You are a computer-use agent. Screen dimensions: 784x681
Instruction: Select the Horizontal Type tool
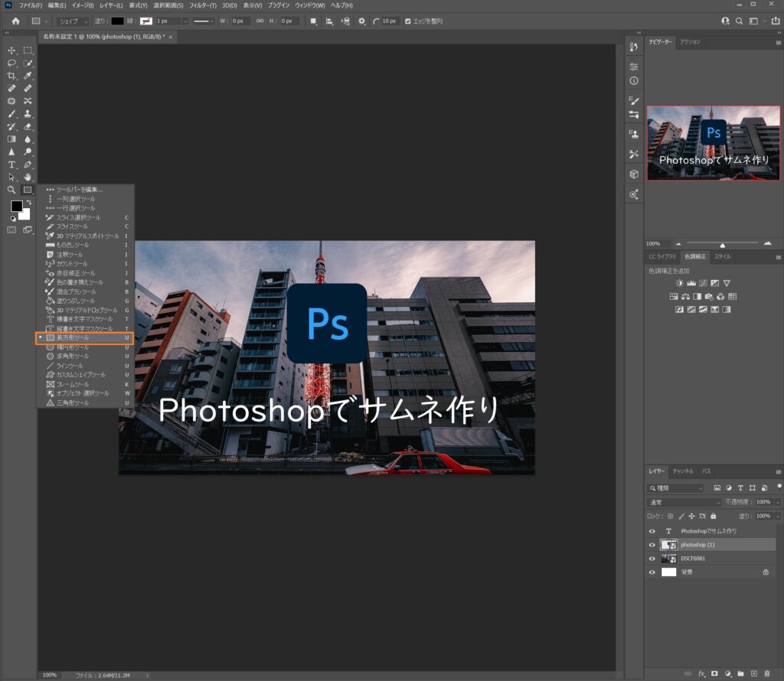pyautogui.click(x=11, y=165)
